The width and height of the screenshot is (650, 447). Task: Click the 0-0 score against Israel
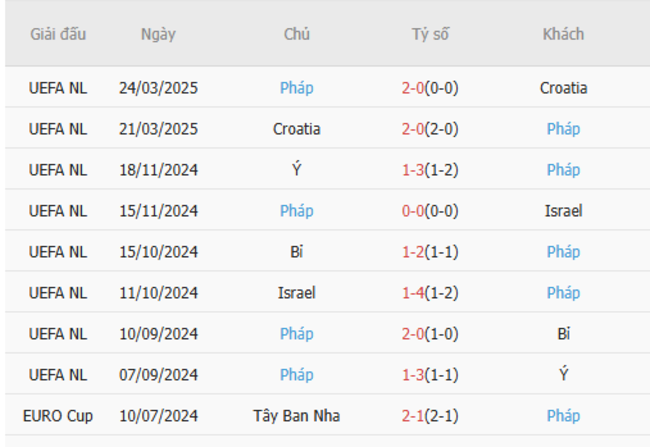[413, 211]
